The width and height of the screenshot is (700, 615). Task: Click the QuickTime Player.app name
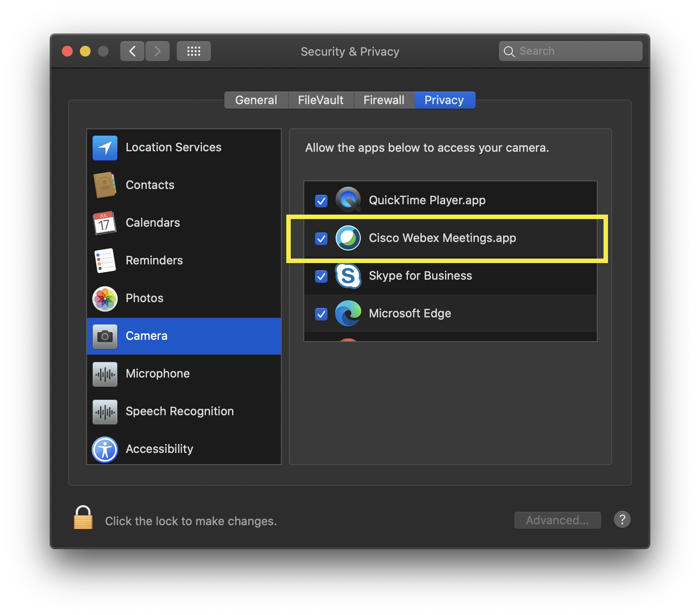pyautogui.click(x=427, y=200)
